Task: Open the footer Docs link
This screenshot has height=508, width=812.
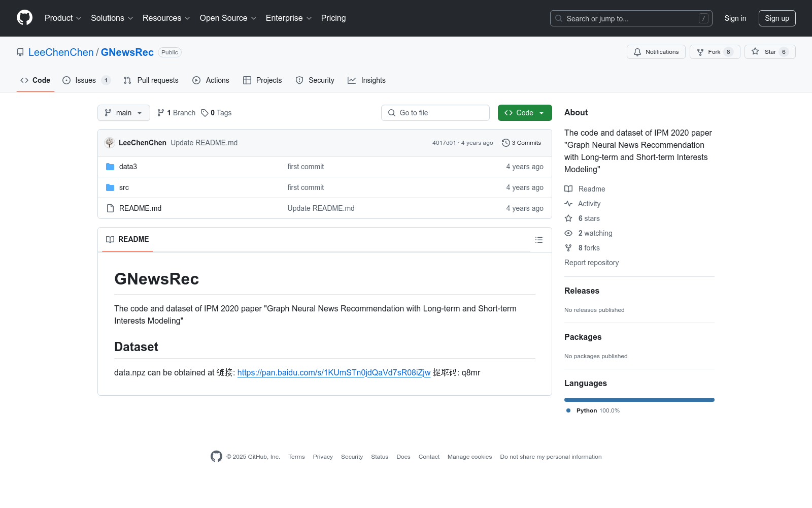Action: [x=403, y=457]
